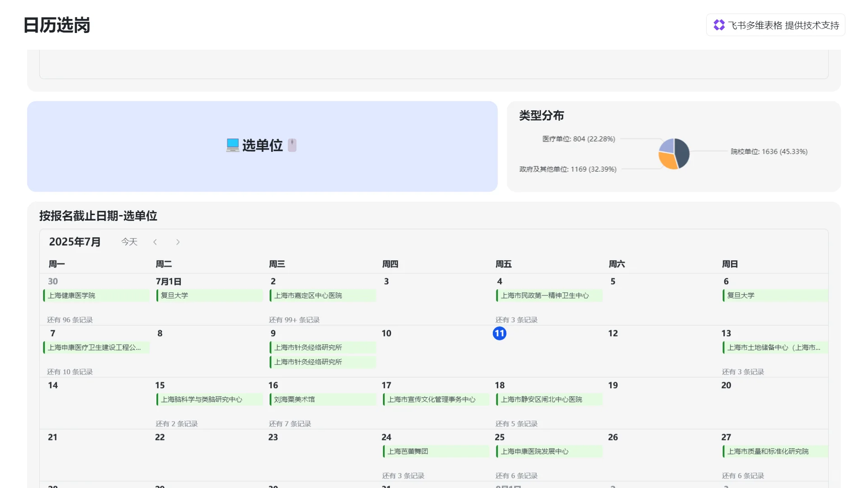Open first 上海市针灸经络研究所 record on July 9
The width and height of the screenshot is (868, 488).
323,347
